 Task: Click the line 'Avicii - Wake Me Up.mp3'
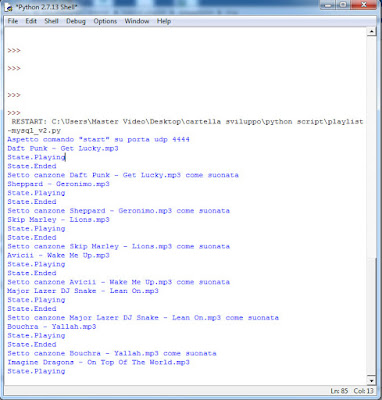click(58, 255)
